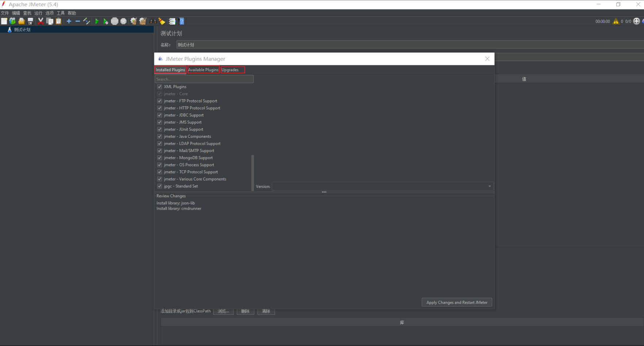This screenshot has width=644, height=346.
Task: Uncheck the XML Plugins checkbox
Action: coord(159,87)
